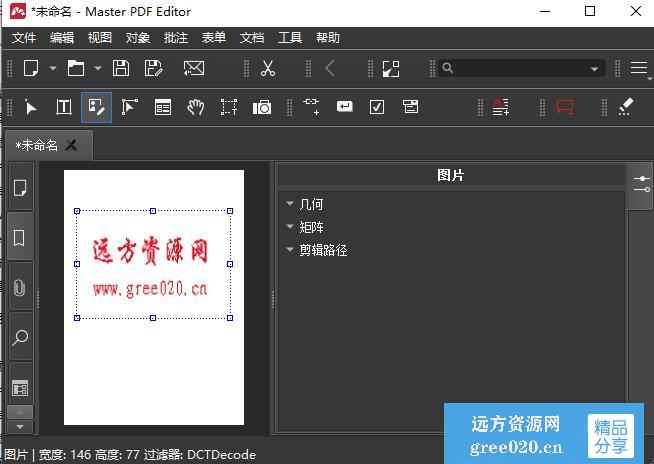Click the Snapshot camera tool
This screenshot has height=464, width=654.
(262, 107)
